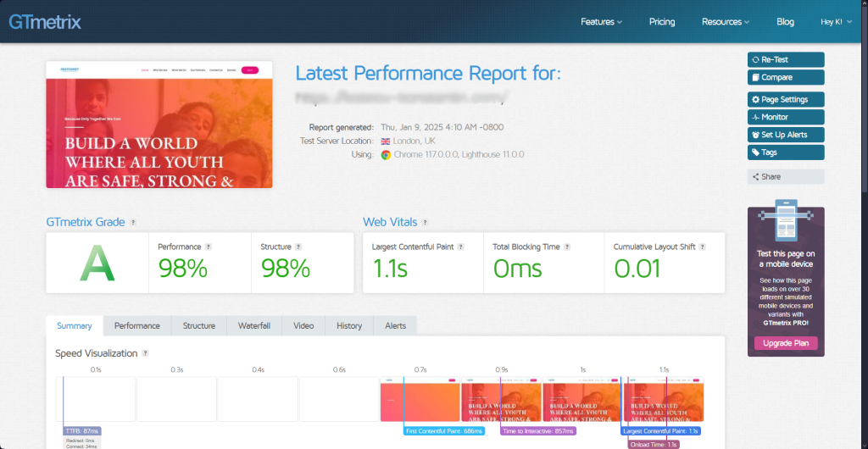Click the GTmetrix logo
The width and height of the screenshot is (868, 449).
[45, 21]
